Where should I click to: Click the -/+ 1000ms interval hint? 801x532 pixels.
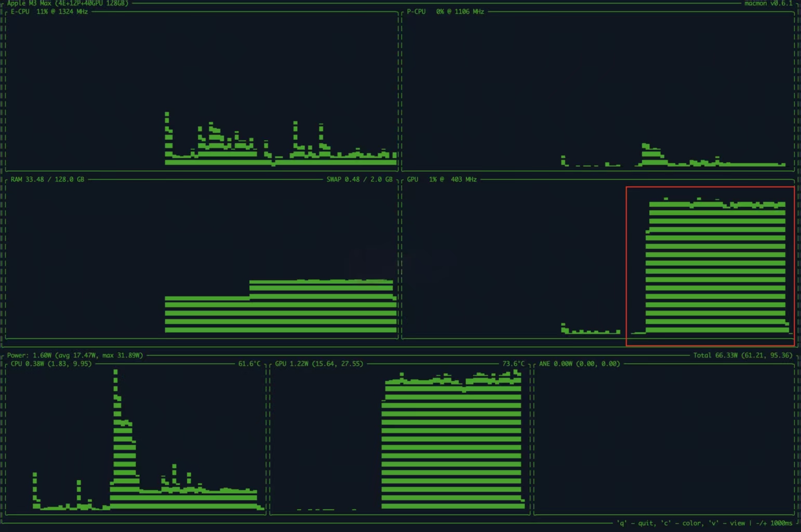tap(774, 523)
